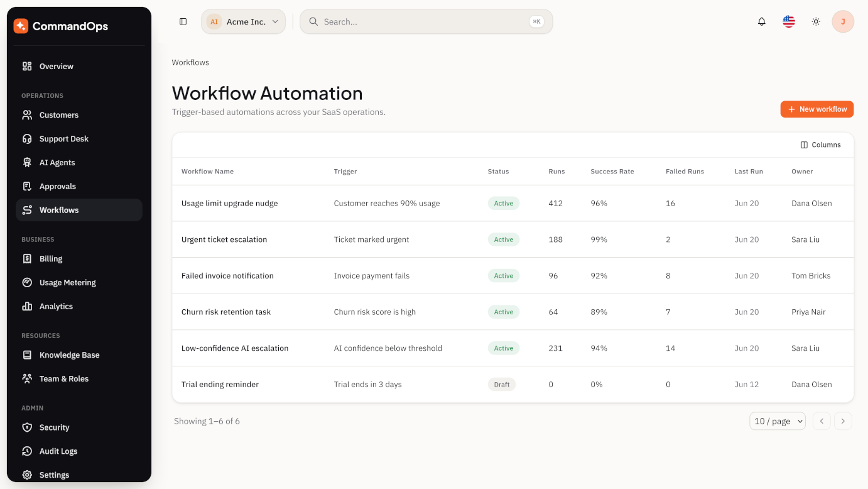This screenshot has width=868, height=489.
Task: Go to the previous table page
Action: (822, 421)
